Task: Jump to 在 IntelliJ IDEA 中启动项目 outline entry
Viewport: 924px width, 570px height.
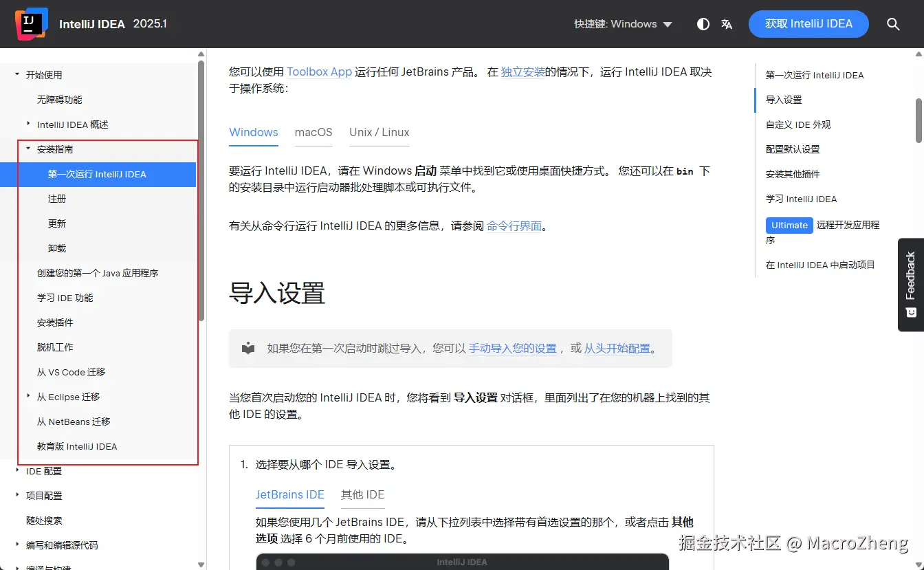Action: [820, 265]
